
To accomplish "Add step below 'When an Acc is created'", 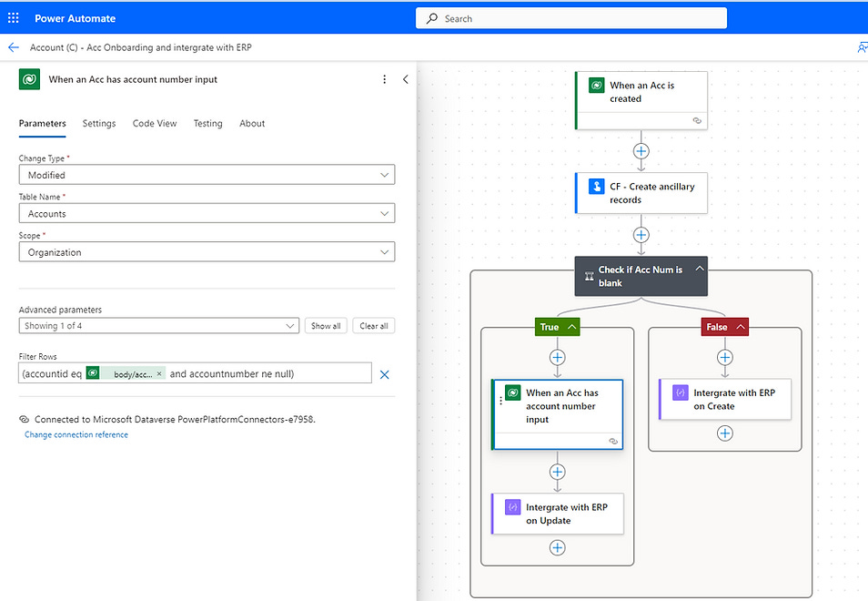I will 641,150.
